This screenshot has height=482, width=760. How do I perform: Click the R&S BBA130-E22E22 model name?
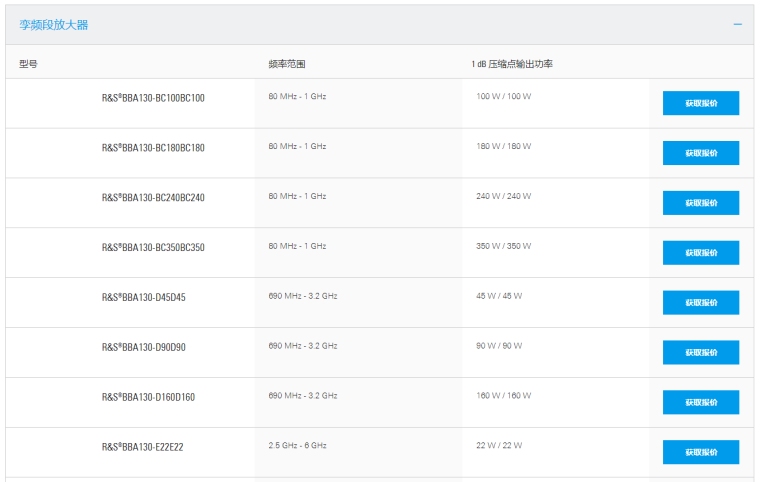pos(142,447)
